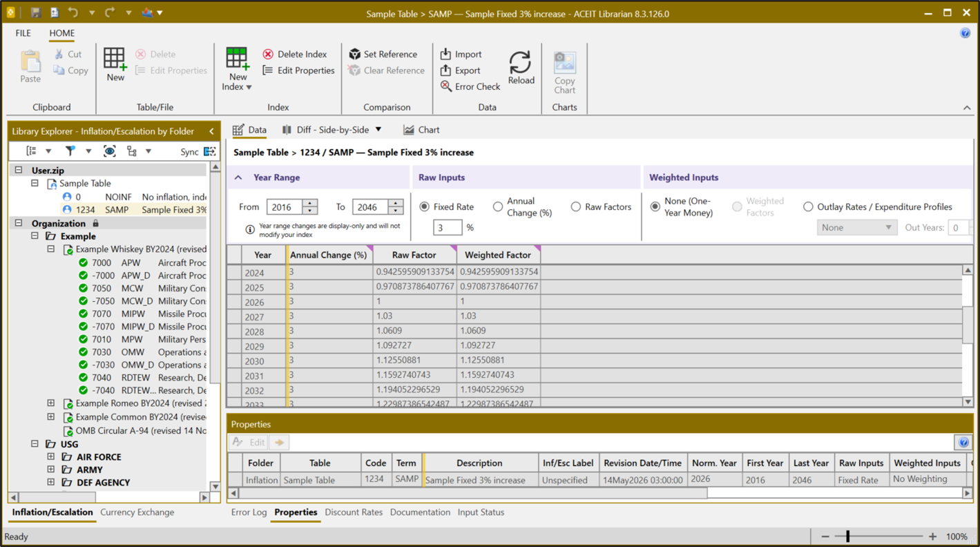The width and height of the screenshot is (980, 547).
Task: Switch to the Chart view tab
Action: click(421, 130)
